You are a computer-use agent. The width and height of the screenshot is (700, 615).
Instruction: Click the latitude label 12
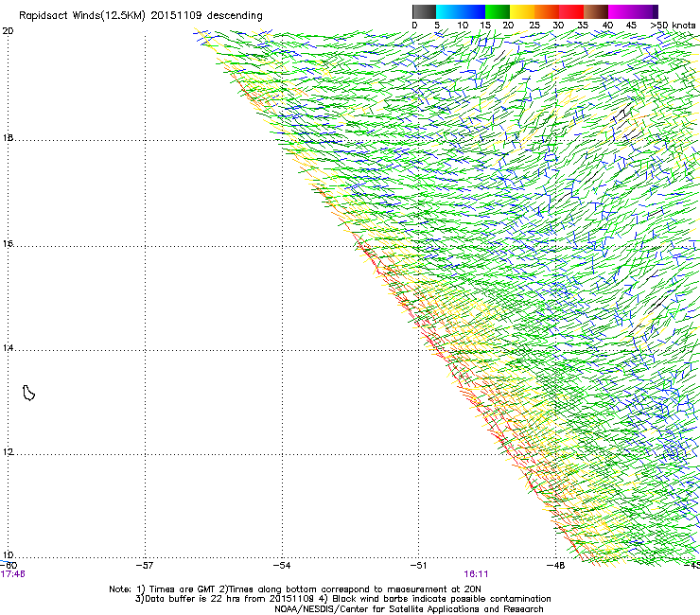tap(8, 452)
